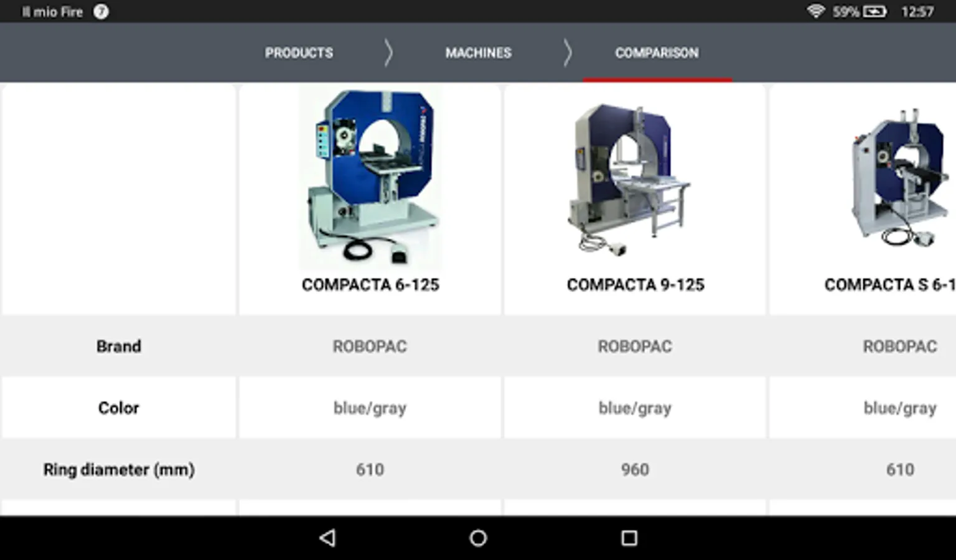Click ROBOPAC brand under COMPACTA 9-125
The width and height of the screenshot is (956, 560).
click(635, 346)
